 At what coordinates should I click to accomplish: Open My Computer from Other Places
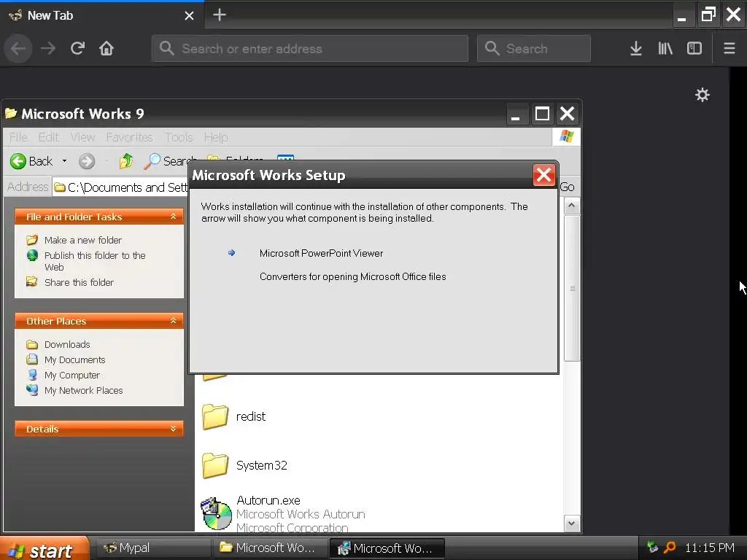[x=72, y=376]
